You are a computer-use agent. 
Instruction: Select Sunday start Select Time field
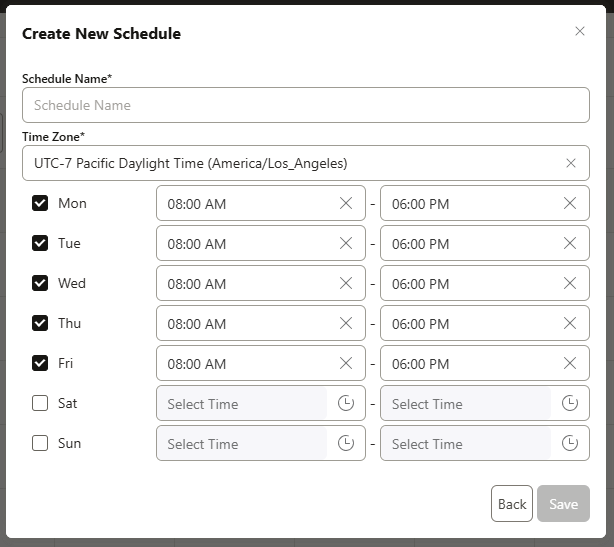tap(261, 443)
